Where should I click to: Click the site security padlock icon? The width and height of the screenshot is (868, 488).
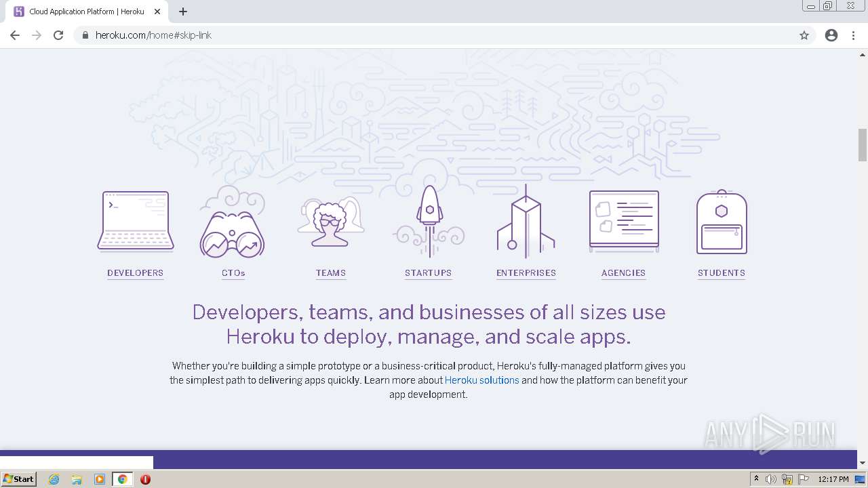coord(85,35)
